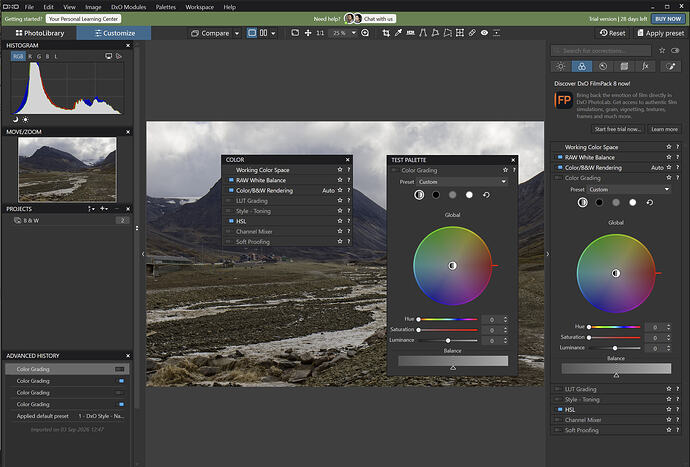Open the Compare options dropdown arrow
This screenshot has height=467, width=690.
tap(237, 33)
